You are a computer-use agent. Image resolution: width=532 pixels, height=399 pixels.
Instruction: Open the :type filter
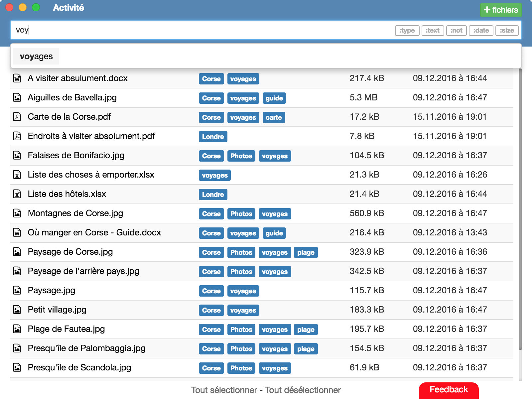click(x=407, y=30)
